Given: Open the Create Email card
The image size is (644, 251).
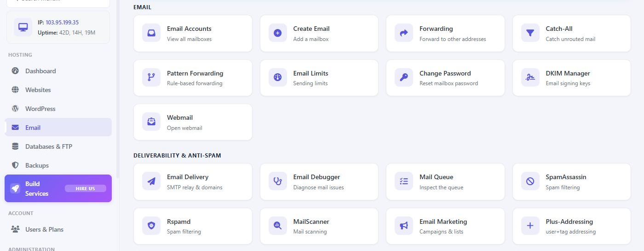Looking at the screenshot, I should tap(319, 33).
